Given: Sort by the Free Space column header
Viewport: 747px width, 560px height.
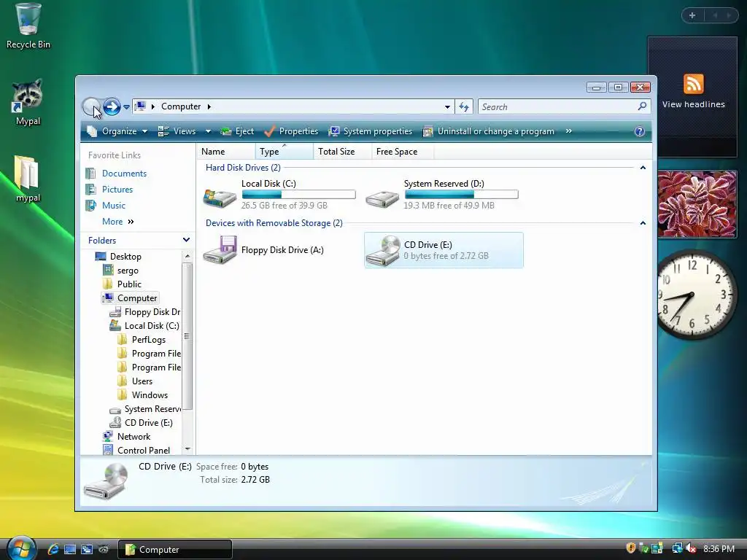Looking at the screenshot, I should [x=403, y=152].
